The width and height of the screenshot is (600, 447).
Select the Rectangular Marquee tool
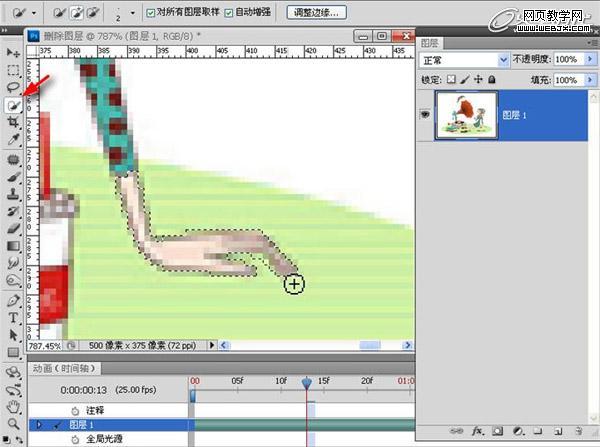[x=13, y=70]
